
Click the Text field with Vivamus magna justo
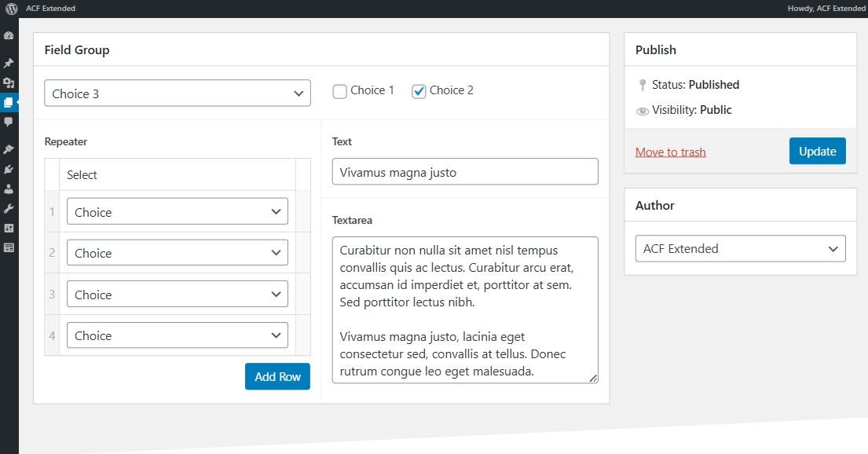click(x=465, y=172)
